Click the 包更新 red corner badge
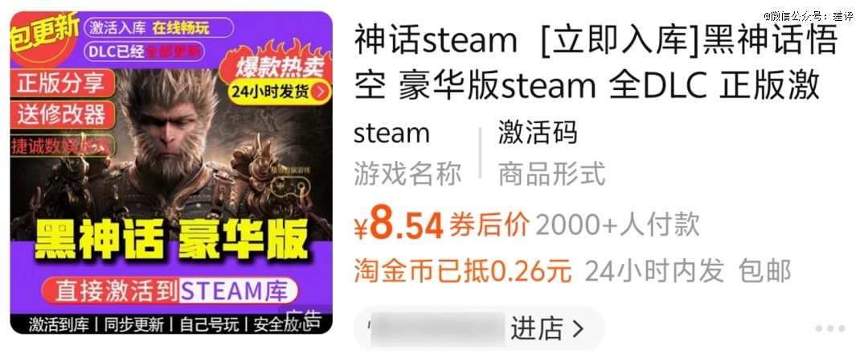This screenshot has width=868, height=358. click(x=43, y=32)
